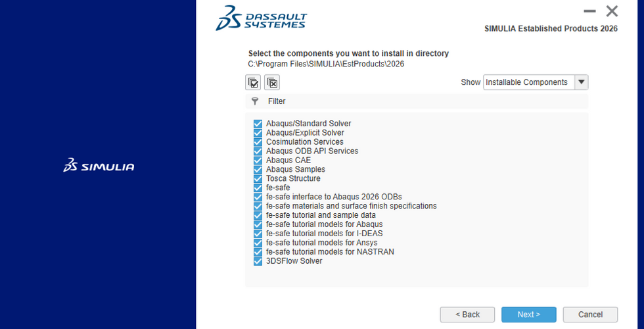644x329 pixels.
Task: Close the installer window
Action: coord(612,11)
